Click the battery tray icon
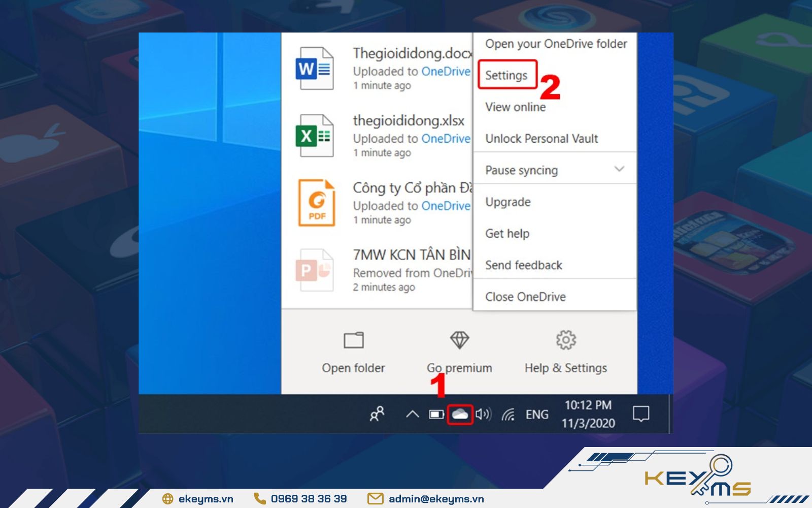Viewport: 812px width, 508px height. pyautogui.click(x=436, y=415)
